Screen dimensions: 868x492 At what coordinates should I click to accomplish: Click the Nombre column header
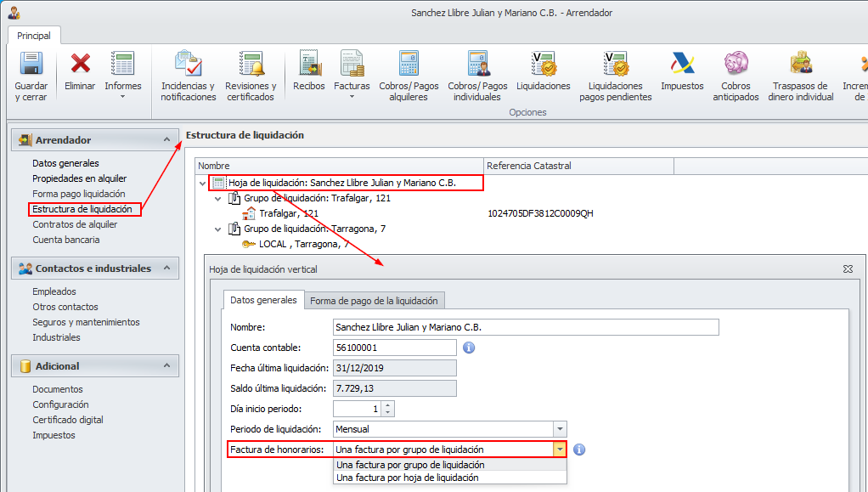point(339,166)
